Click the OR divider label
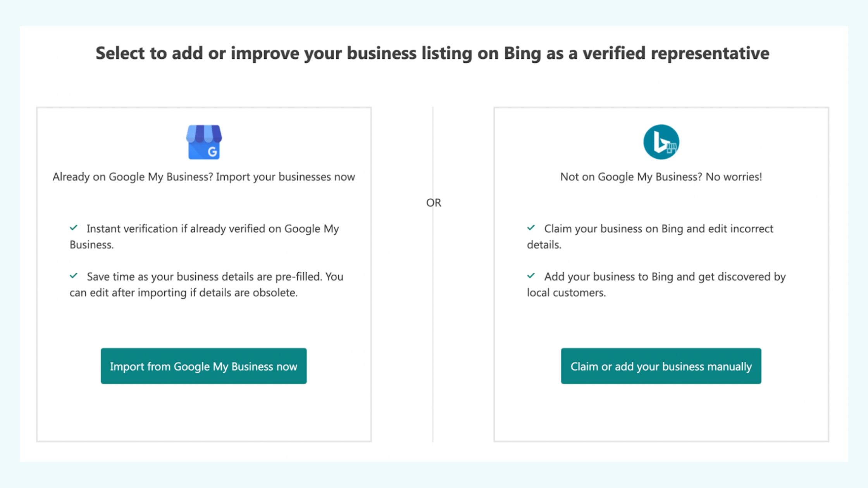868x488 pixels. click(x=434, y=202)
